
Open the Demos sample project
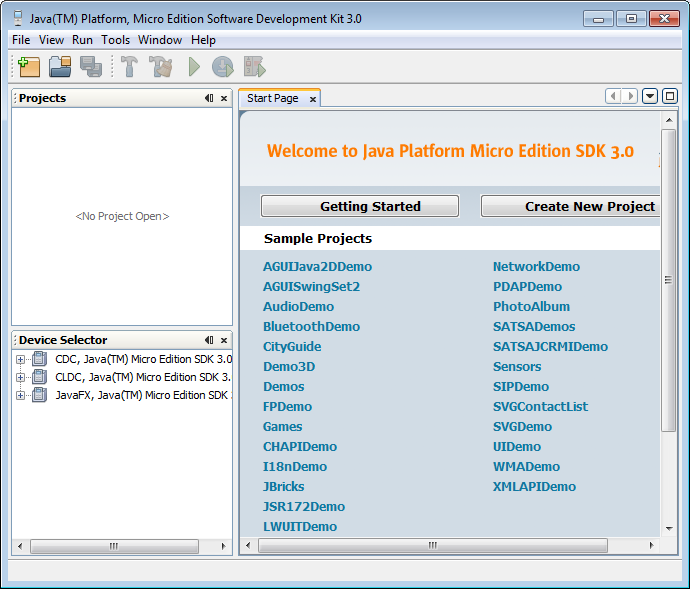pyautogui.click(x=284, y=387)
